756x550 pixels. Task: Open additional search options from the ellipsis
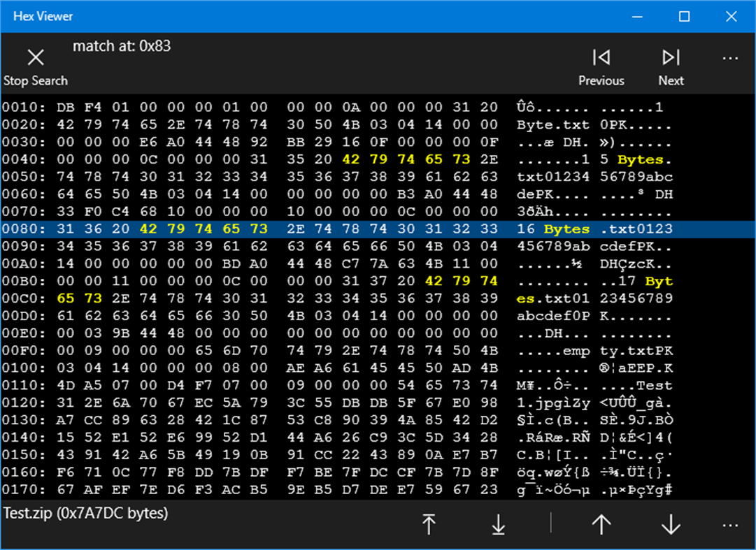click(x=730, y=57)
